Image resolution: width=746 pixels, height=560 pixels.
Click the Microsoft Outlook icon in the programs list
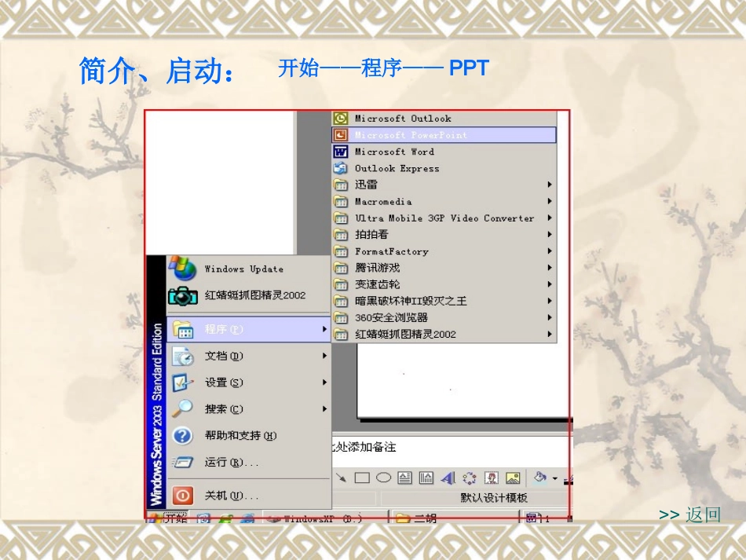(340, 118)
